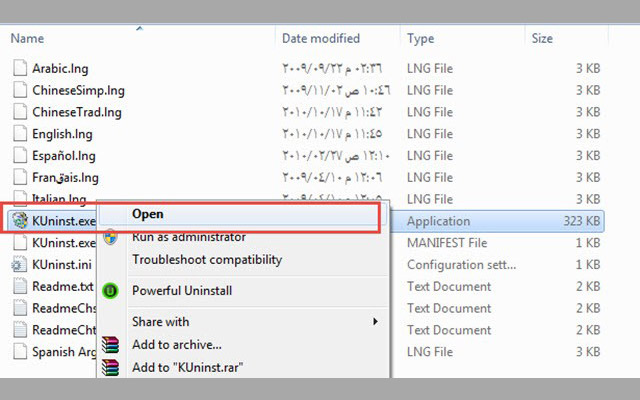
Task: Click the Spanish Arg file icon
Action: point(18,352)
